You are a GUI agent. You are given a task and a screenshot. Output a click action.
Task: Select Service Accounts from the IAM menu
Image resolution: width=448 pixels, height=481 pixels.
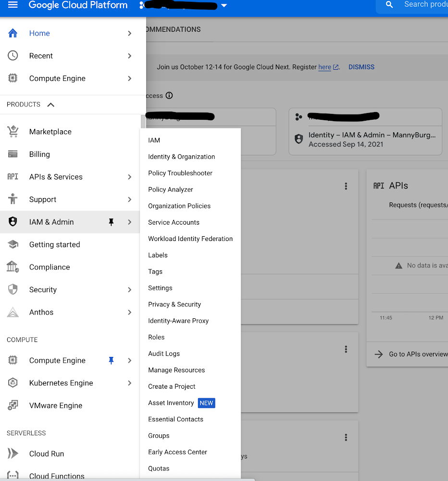(x=174, y=222)
